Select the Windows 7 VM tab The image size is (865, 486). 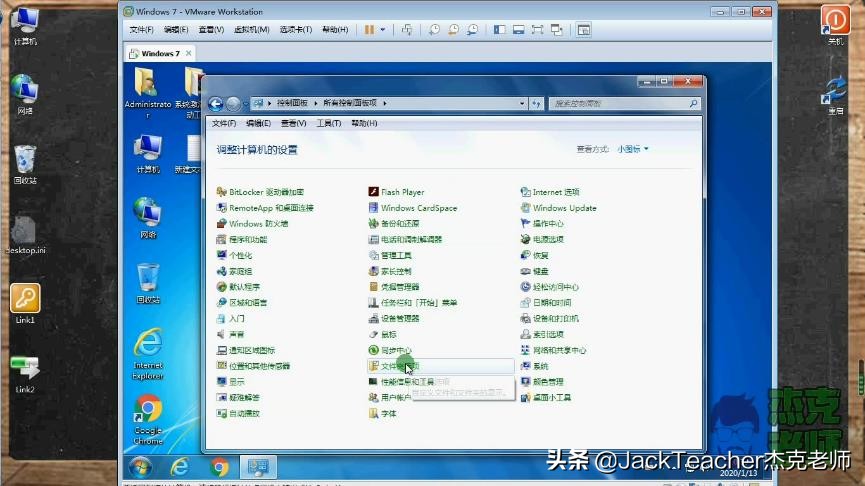pyautogui.click(x=160, y=54)
